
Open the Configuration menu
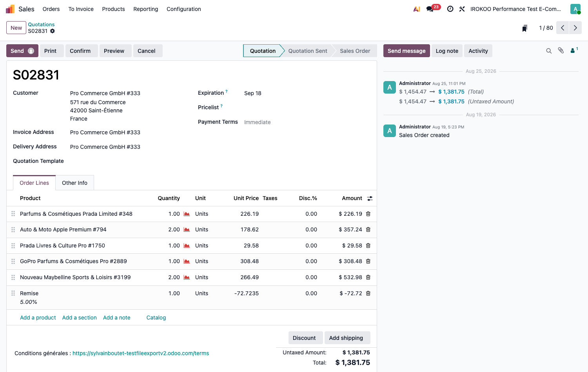[x=184, y=9]
